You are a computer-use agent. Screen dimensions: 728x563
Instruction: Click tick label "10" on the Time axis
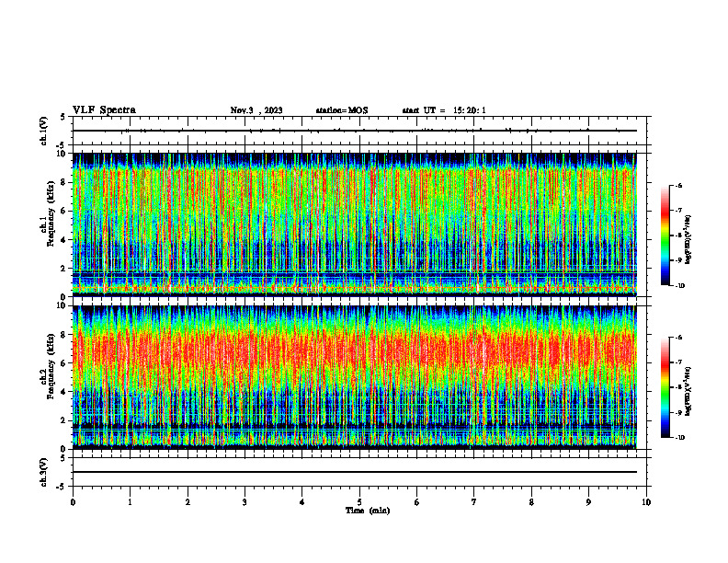tap(646, 502)
